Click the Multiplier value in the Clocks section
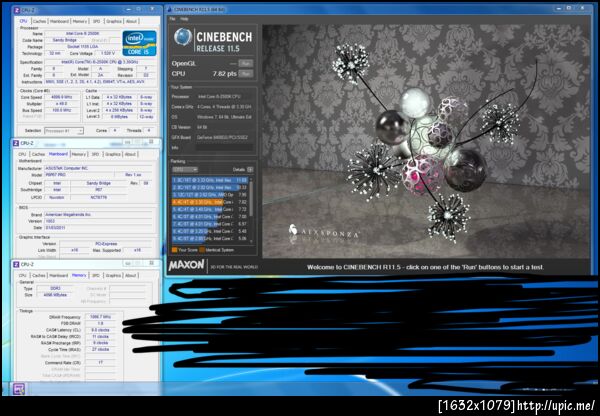Image resolution: width=600 pixels, height=416 pixels. point(62,104)
